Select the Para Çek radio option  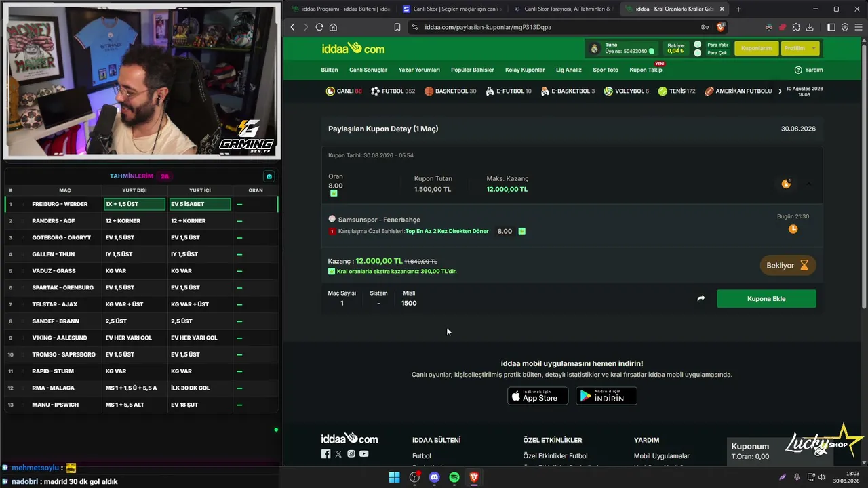click(697, 53)
